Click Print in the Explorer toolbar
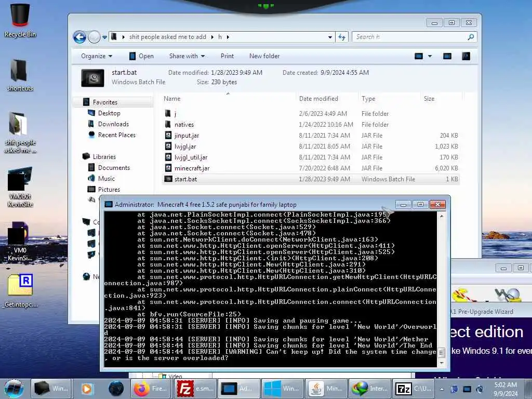 pyautogui.click(x=227, y=56)
